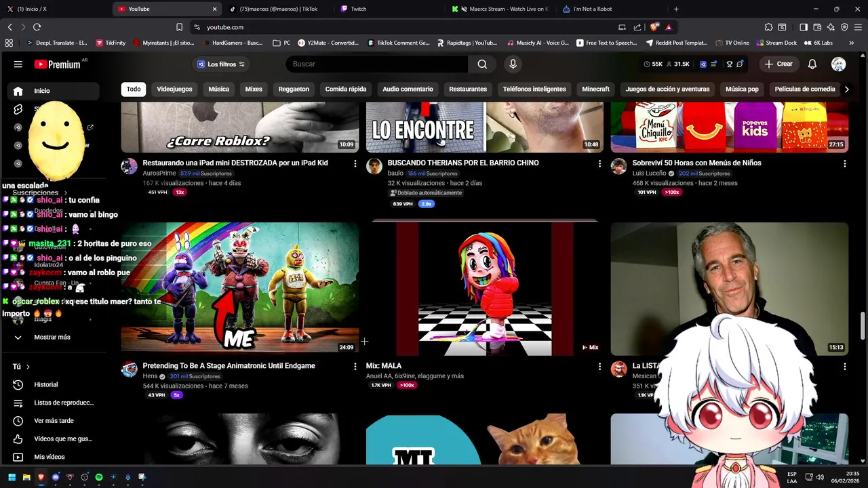Open the Stage Animatronic video thumbnail
This screenshot has height=488, width=868.
pos(240,289)
